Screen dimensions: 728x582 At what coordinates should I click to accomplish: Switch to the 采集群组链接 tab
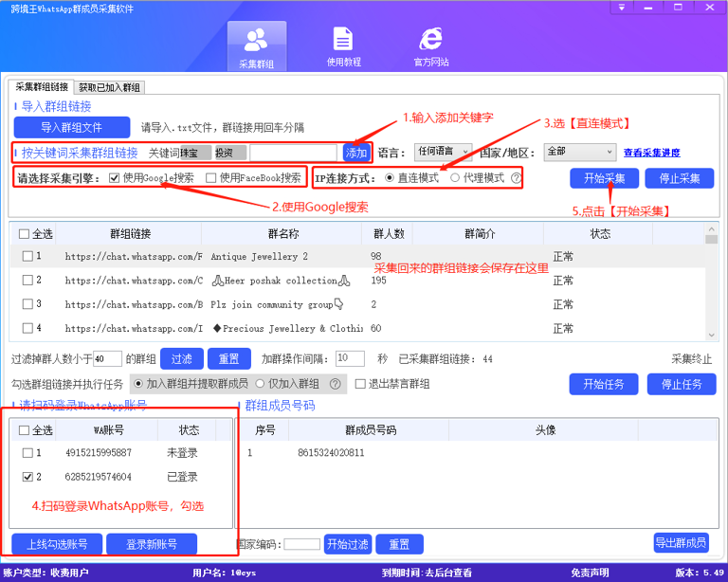click(x=42, y=87)
